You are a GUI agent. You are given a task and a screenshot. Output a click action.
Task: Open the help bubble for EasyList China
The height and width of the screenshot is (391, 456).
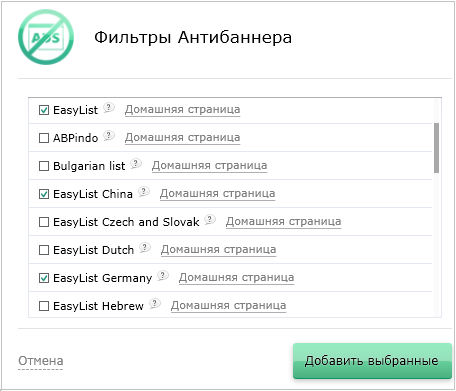click(x=144, y=192)
